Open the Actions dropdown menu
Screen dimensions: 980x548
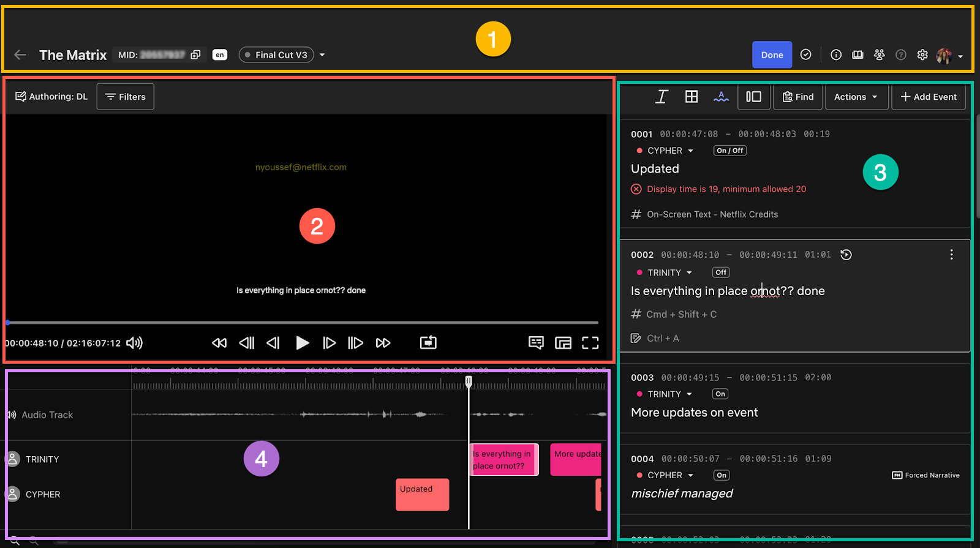point(856,97)
